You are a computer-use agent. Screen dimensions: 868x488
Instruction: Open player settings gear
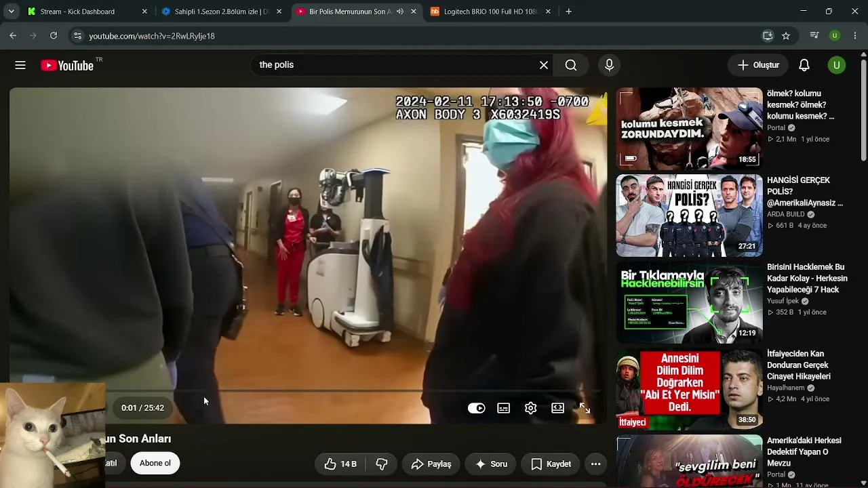click(x=531, y=408)
